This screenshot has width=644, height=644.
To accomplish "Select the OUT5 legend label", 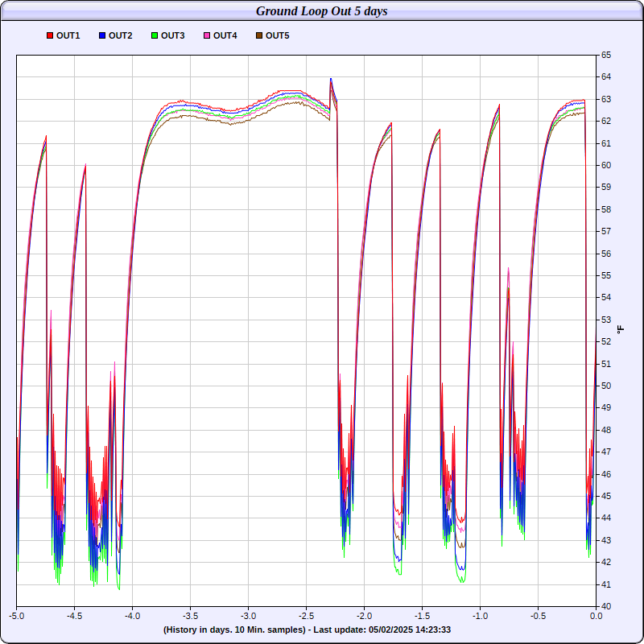I will click(277, 35).
